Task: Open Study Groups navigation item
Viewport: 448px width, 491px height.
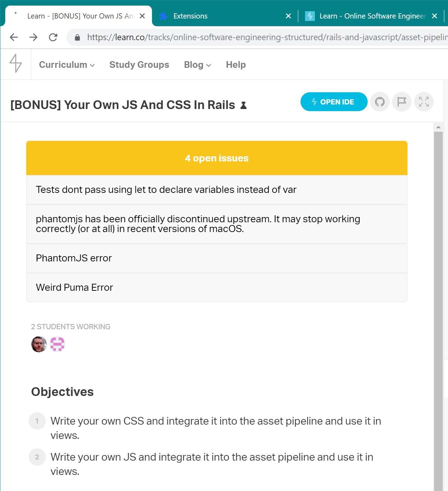Action: point(139,65)
